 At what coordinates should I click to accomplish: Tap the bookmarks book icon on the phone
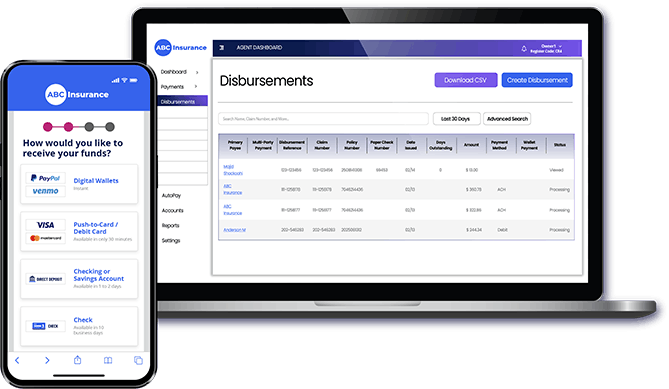(108, 360)
